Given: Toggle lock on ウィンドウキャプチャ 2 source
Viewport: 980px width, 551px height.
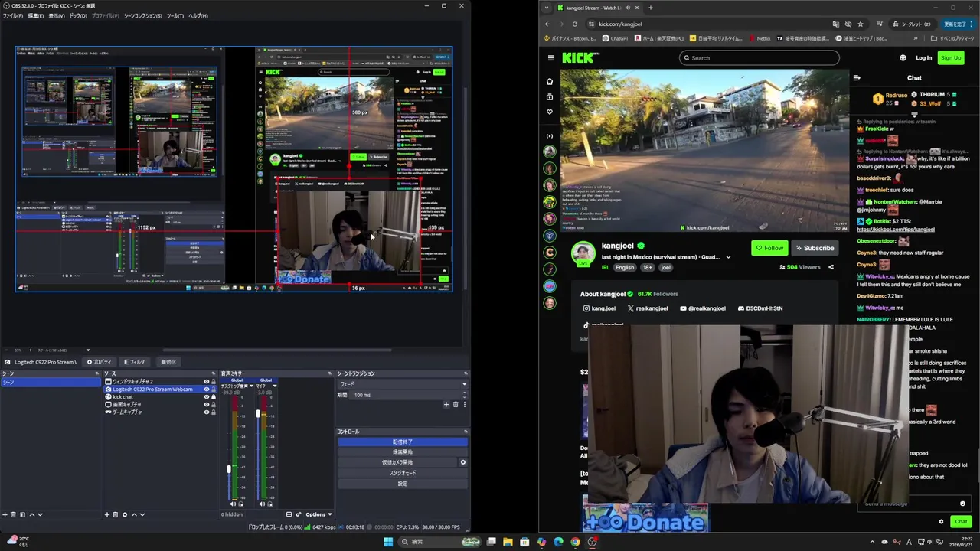Looking at the screenshot, I should coord(214,381).
